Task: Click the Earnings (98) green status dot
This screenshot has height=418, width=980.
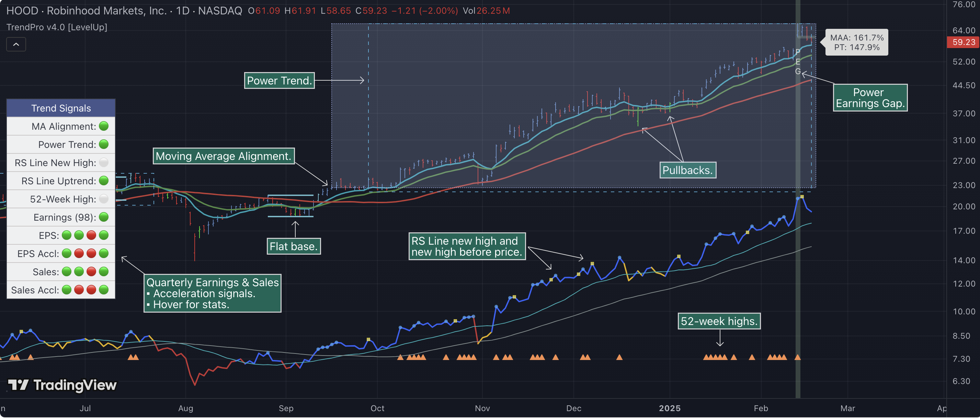Action: pyautogui.click(x=103, y=217)
